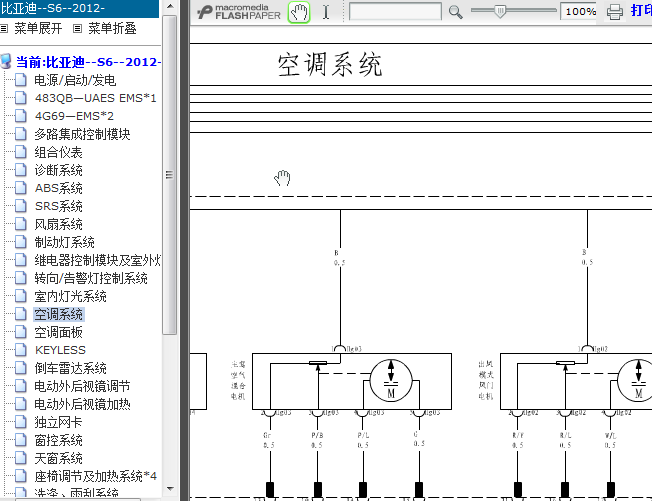Viewport: 652px width, 501px height.
Task: Open the 电源/启动/发电 diagram
Action: (75, 80)
